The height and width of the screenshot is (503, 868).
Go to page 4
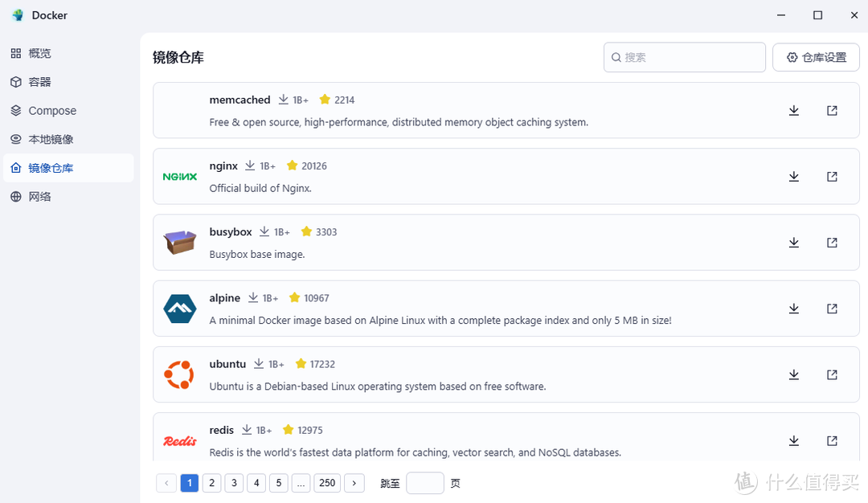(x=256, y=483)
